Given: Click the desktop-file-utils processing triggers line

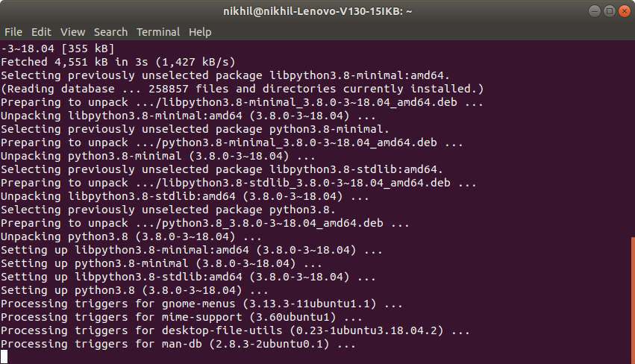Looking at the screenshot, I should 235,330.
